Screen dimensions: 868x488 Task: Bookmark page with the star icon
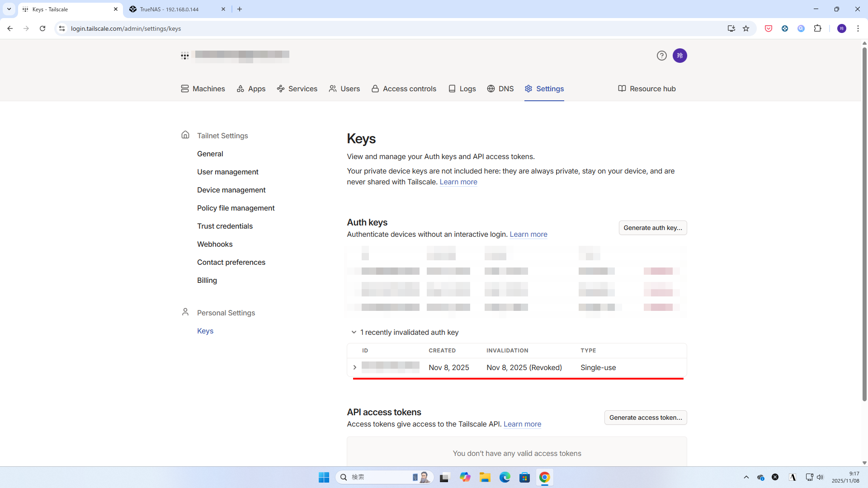[x=746, y=28]
